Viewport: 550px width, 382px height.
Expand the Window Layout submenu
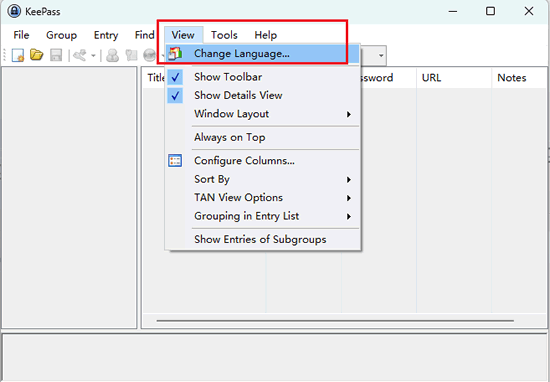pyautogui.click(x=263, y=114)
